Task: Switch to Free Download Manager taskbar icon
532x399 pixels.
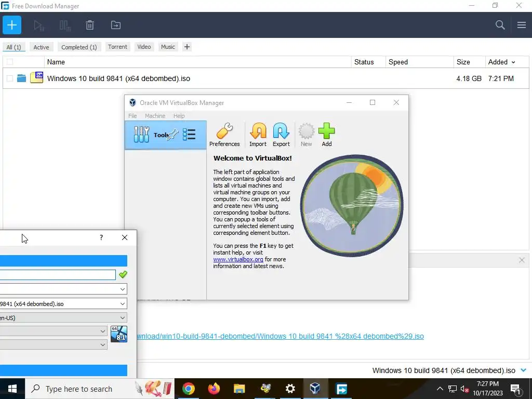Action: pos(341,389)
